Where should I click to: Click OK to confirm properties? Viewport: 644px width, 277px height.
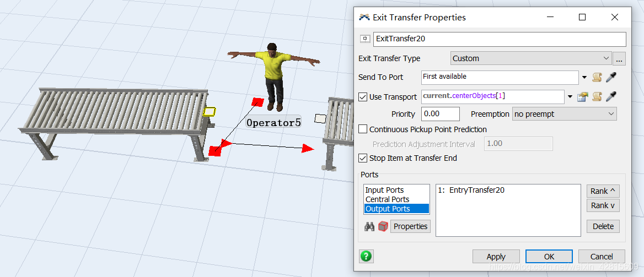click(x=549, y=257)
